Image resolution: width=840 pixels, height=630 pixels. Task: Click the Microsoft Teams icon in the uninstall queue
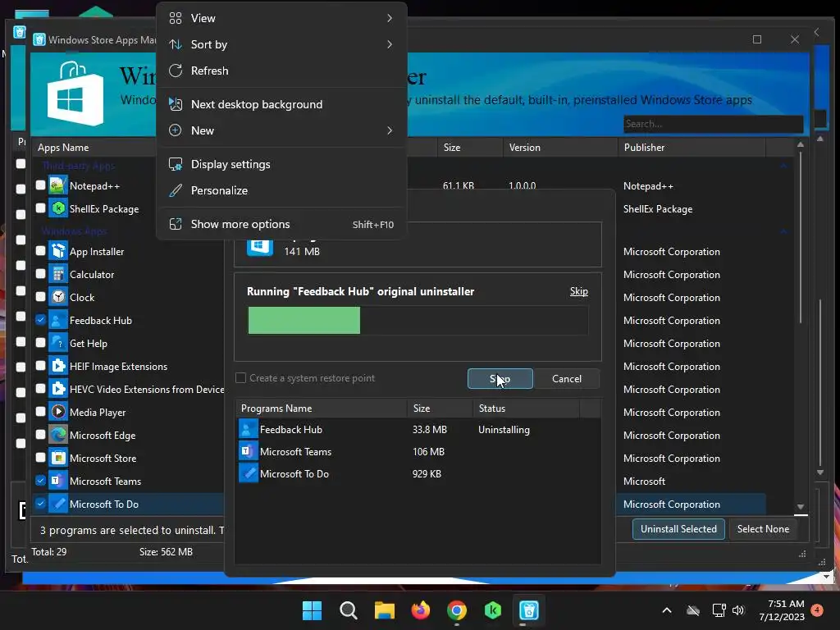[x=248, y=452]
